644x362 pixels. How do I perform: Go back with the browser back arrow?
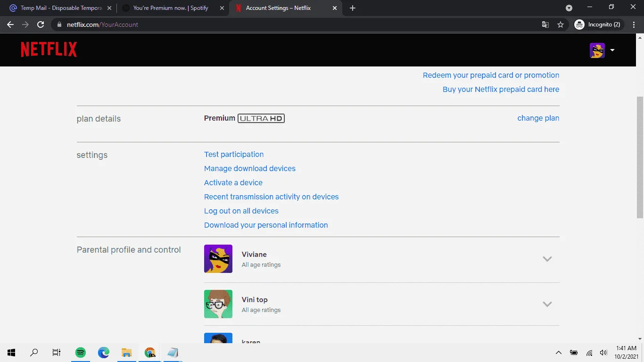pyautogui.click(x=10, y=25)
